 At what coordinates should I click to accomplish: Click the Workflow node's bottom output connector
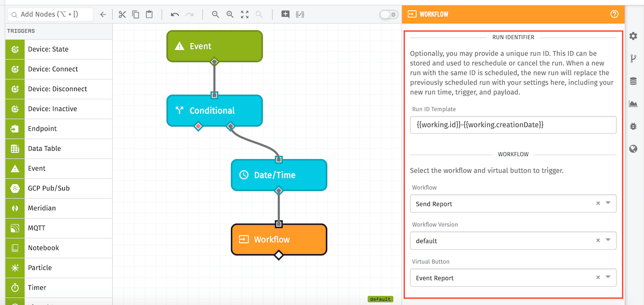279,255
